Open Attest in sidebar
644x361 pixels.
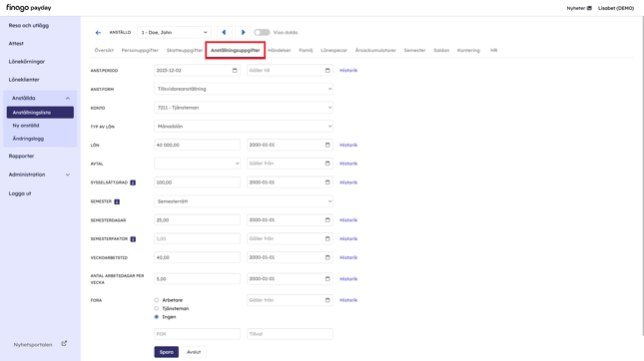point(16,44)
